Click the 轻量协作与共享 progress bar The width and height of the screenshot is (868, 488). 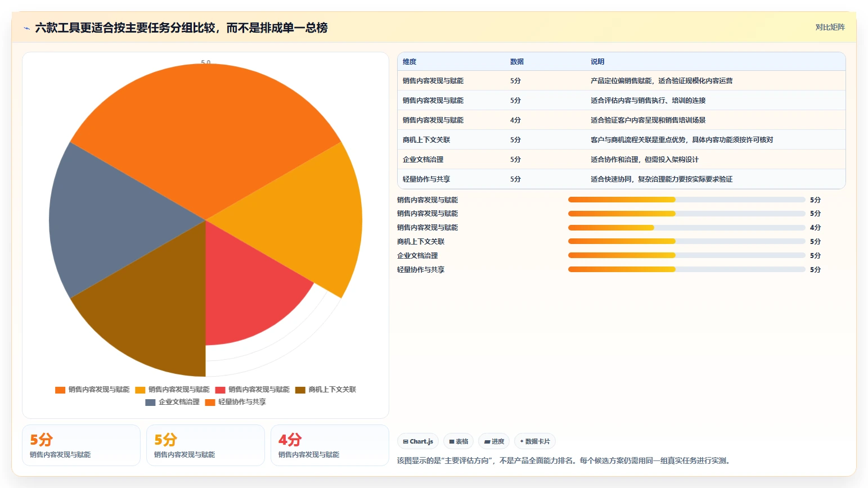[x=687, y=270]
